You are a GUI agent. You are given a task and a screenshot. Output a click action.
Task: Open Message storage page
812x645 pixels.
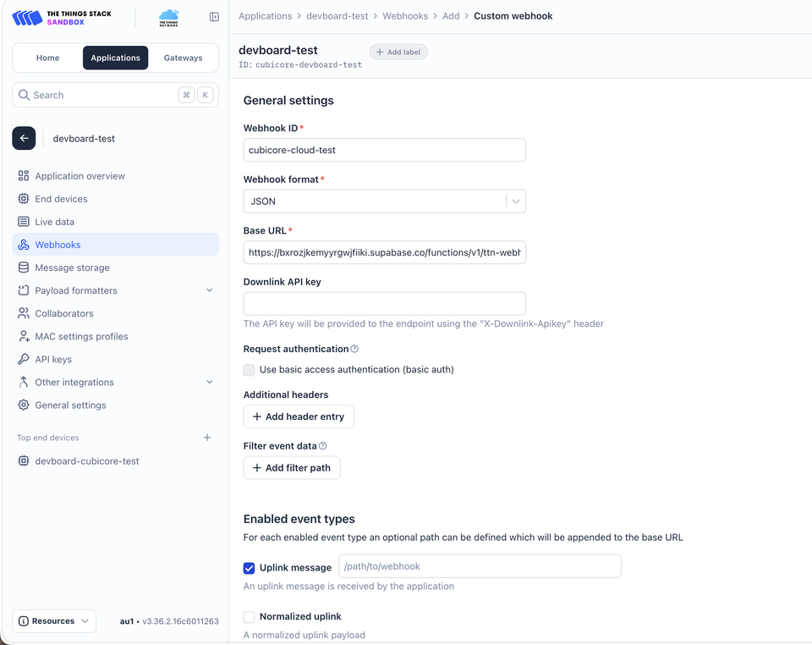point(116,267)
